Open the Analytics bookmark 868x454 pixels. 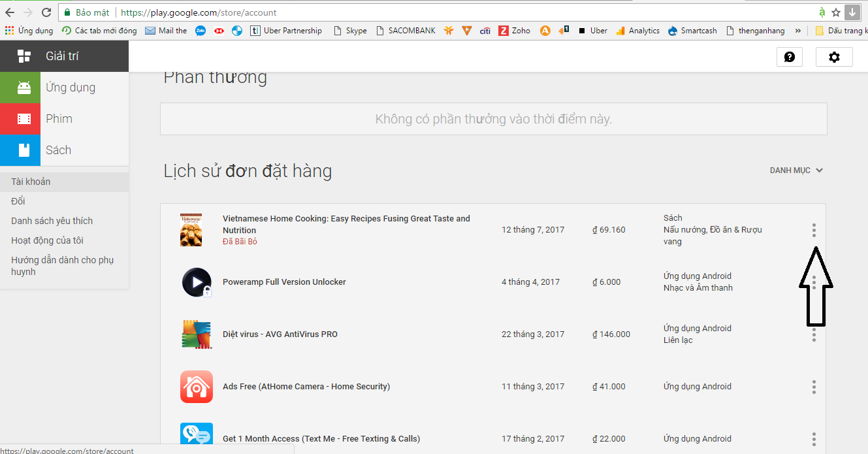click(x=637, y=31)
